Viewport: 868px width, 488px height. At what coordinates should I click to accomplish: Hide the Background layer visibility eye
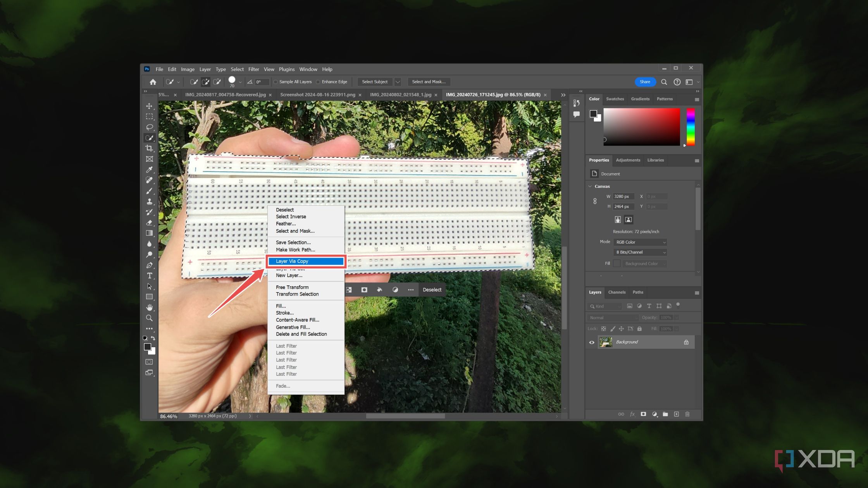(x=591, y=342)
